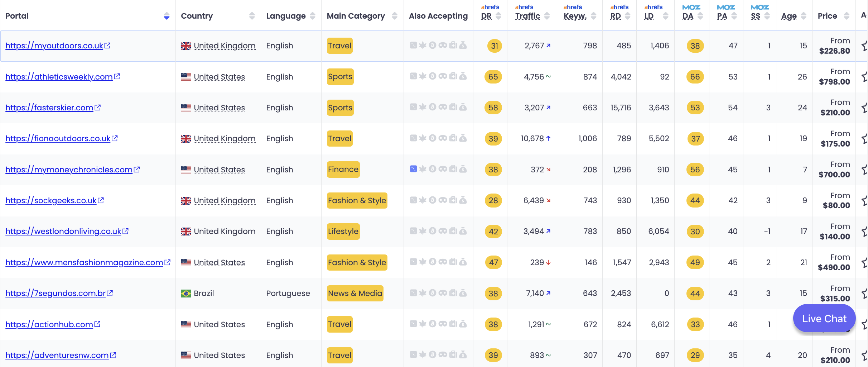Toggle the favorite star for mymoneychronicles.com
The width and height of the screenshot is (868, 367).
coord(864,170)
